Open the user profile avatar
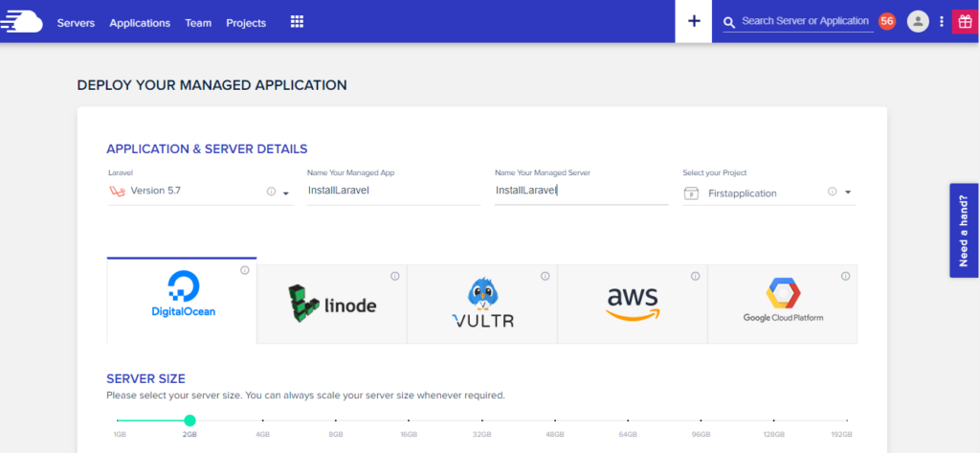This screenshot has width=980, height=453. 918,22
